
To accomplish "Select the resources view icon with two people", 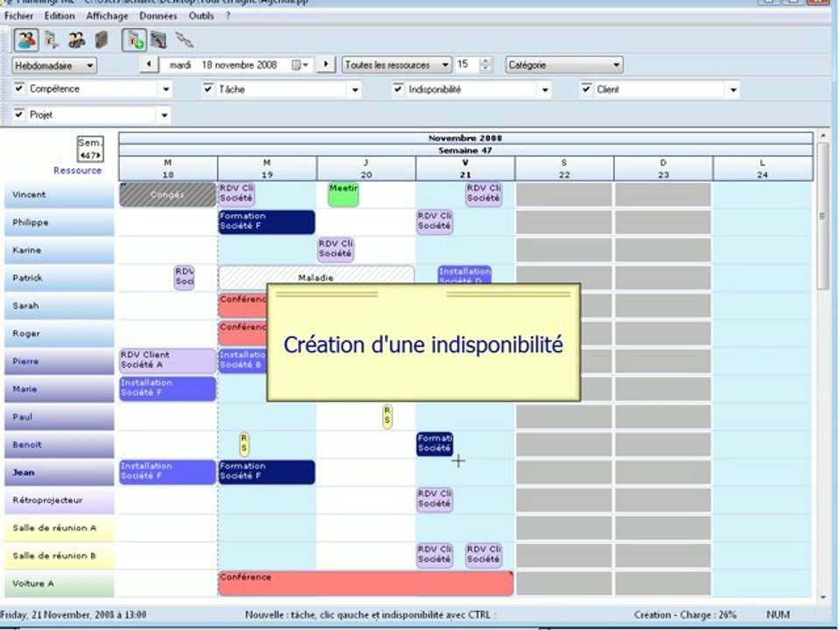I will coord(25,40).
